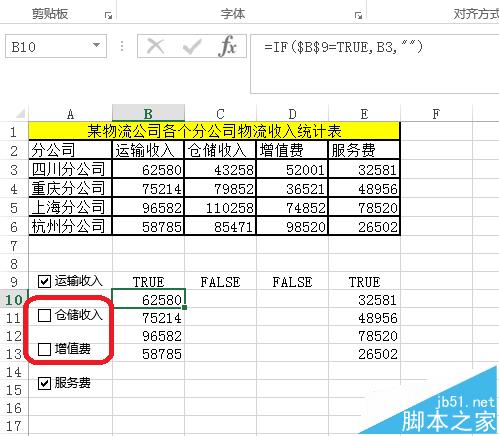Click the formula bar cancel X icon

(x=155, y=46)
